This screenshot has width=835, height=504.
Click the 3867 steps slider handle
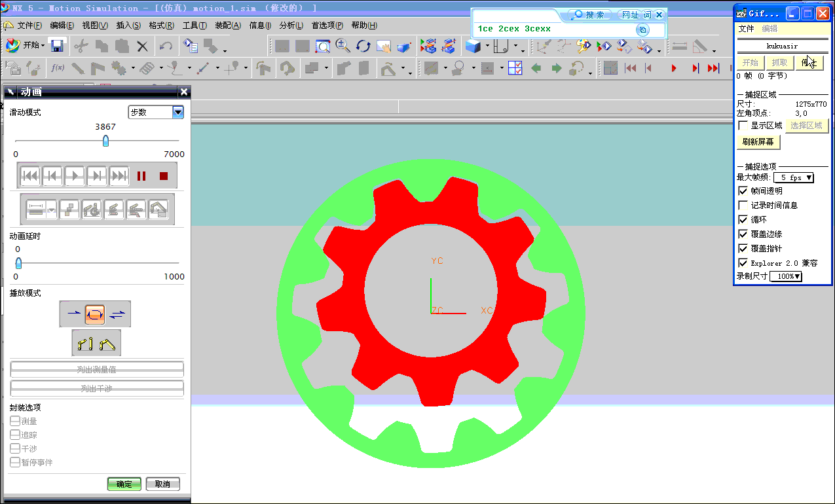pos(105,141)
